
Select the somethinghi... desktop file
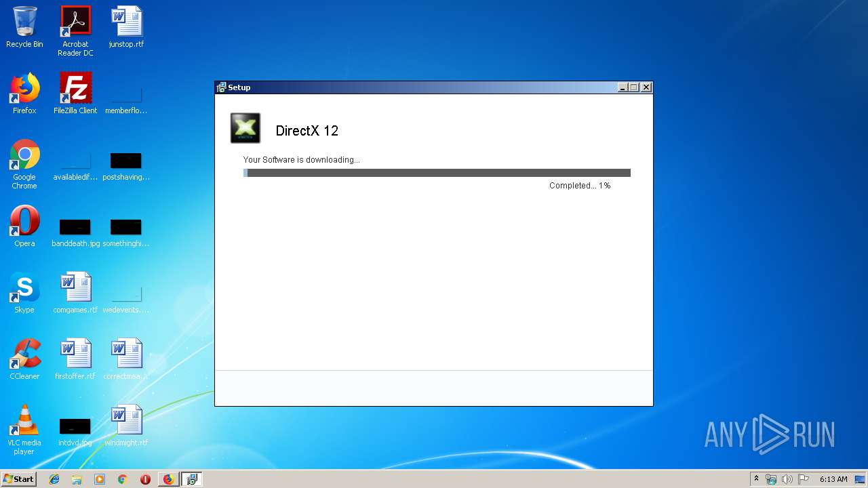(x=126, y=232)
